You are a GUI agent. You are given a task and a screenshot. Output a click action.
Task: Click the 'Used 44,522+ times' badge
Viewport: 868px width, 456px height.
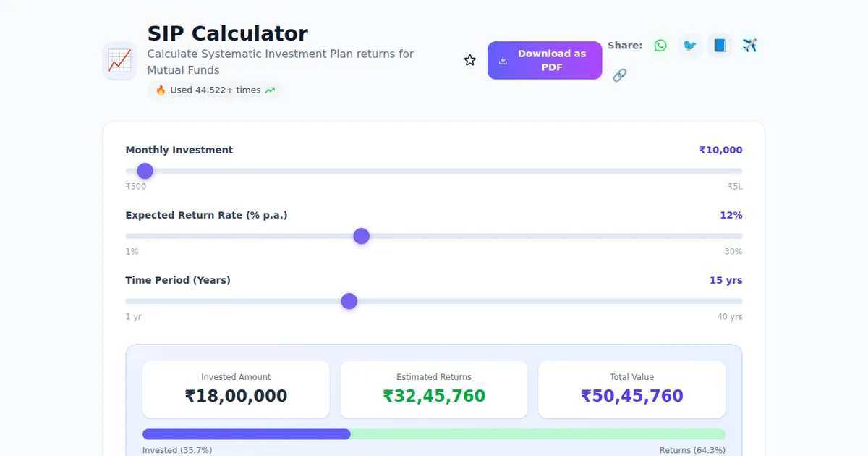215,90
